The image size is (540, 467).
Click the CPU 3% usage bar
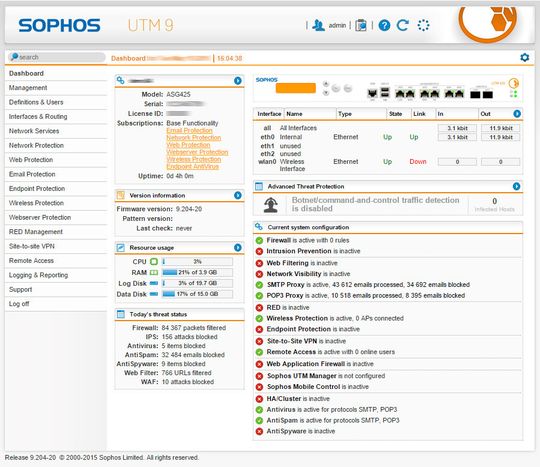coord(197,262)
